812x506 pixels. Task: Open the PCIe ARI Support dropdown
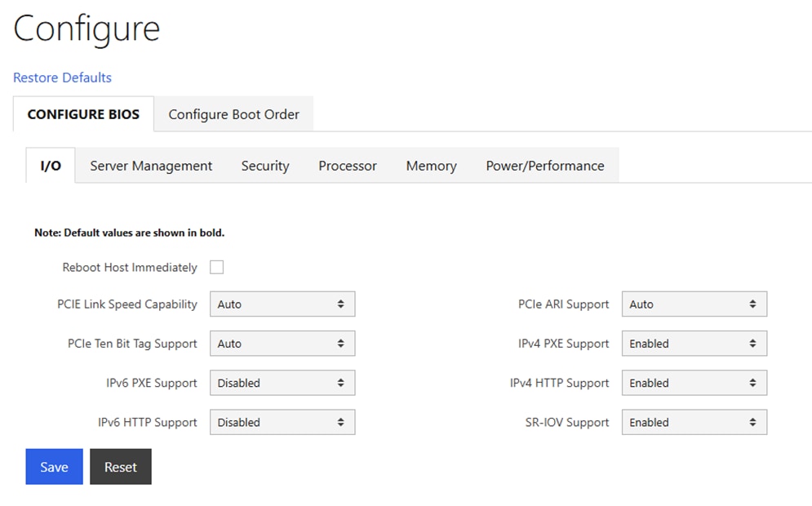pyautogui.click(x=694, y=304)
